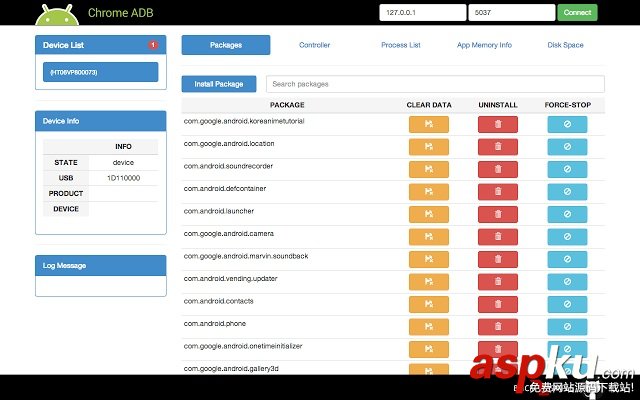Clear data for com.android.vending.updater

[429, 281]
